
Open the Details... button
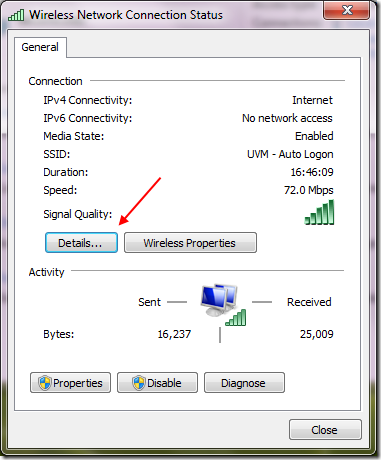pyautogui.click(x=81, y=243)
